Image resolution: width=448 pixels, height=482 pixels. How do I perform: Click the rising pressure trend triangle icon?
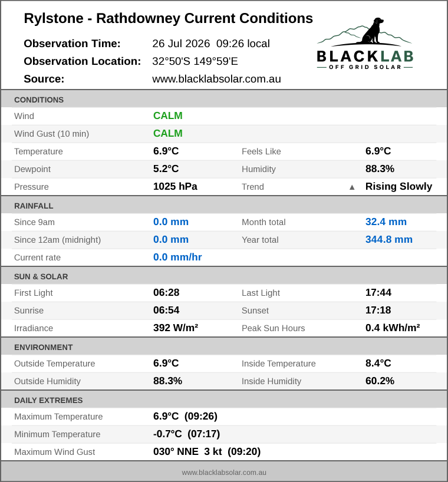[352, 187]
